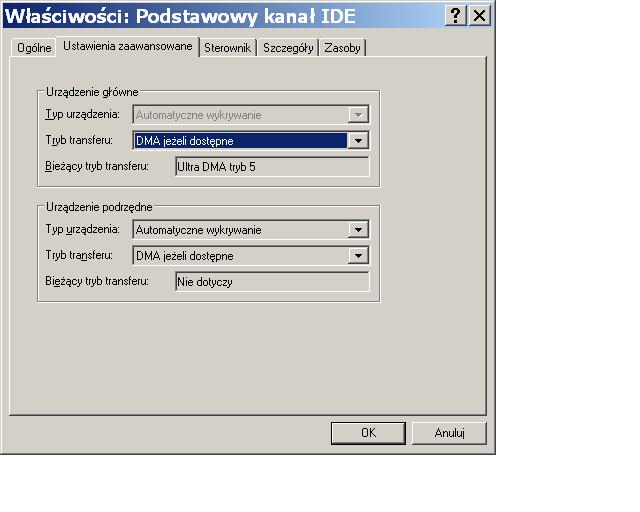Confirm settings with the OK button
This screenshot has height=512, width=640.
(368, 433)
